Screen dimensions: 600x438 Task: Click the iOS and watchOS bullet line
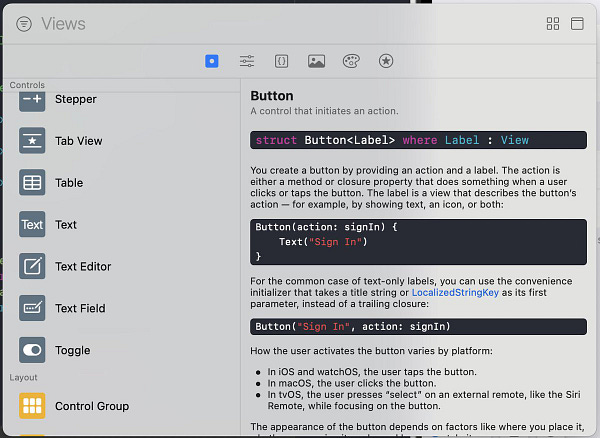pos(372,372)
